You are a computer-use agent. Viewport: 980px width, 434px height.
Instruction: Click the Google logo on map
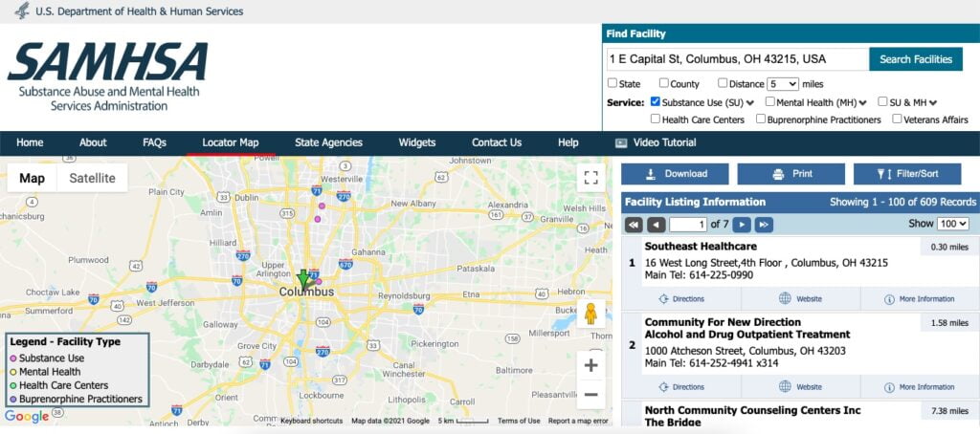click(27, 417)
